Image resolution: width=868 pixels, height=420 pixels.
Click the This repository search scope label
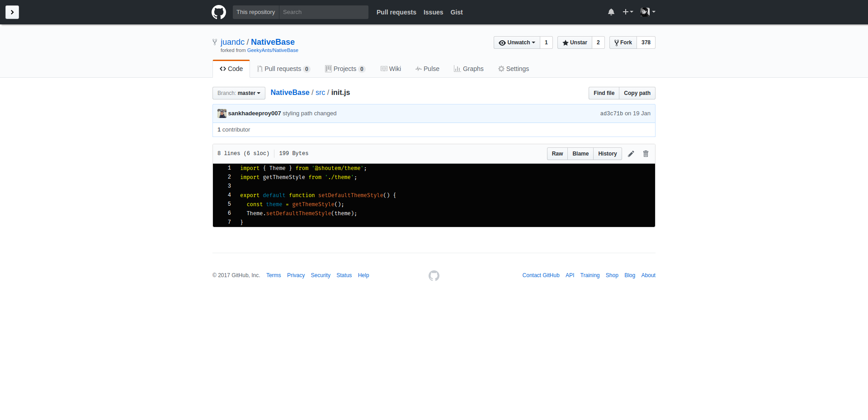256,12
